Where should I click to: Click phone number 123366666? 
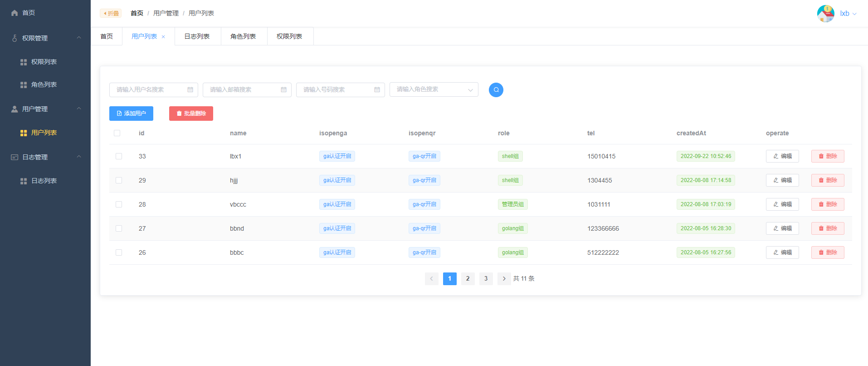603,228
